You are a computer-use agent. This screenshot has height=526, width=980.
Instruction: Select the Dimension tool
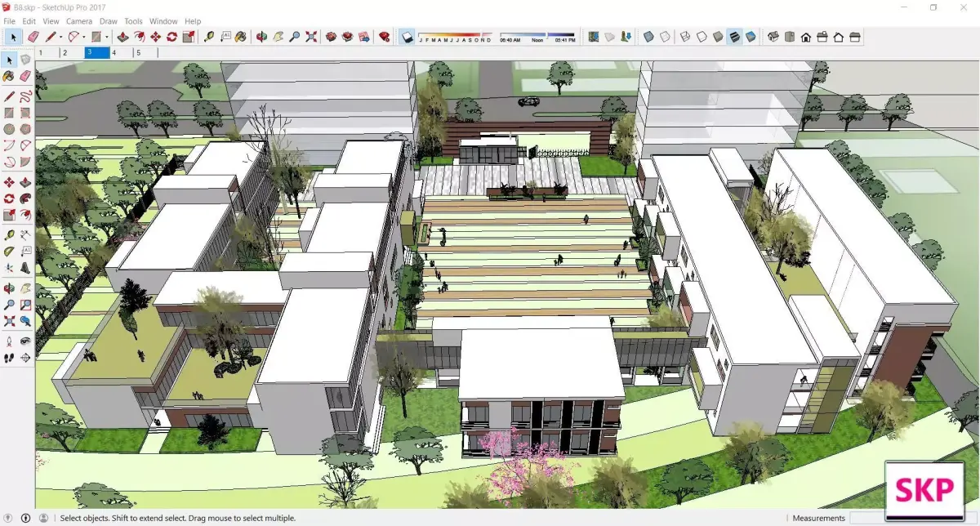click(26, 236)
